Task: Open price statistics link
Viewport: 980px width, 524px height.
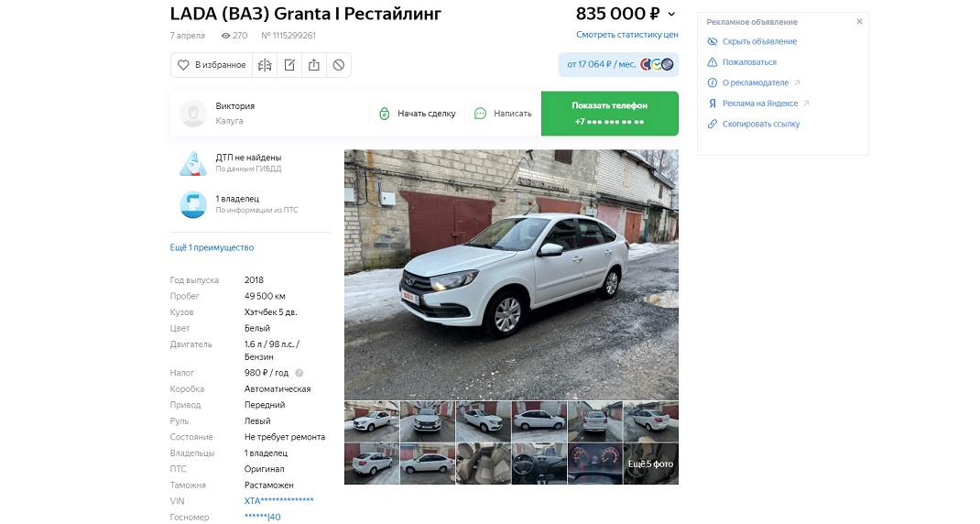Action: click(x=626, y=35)
